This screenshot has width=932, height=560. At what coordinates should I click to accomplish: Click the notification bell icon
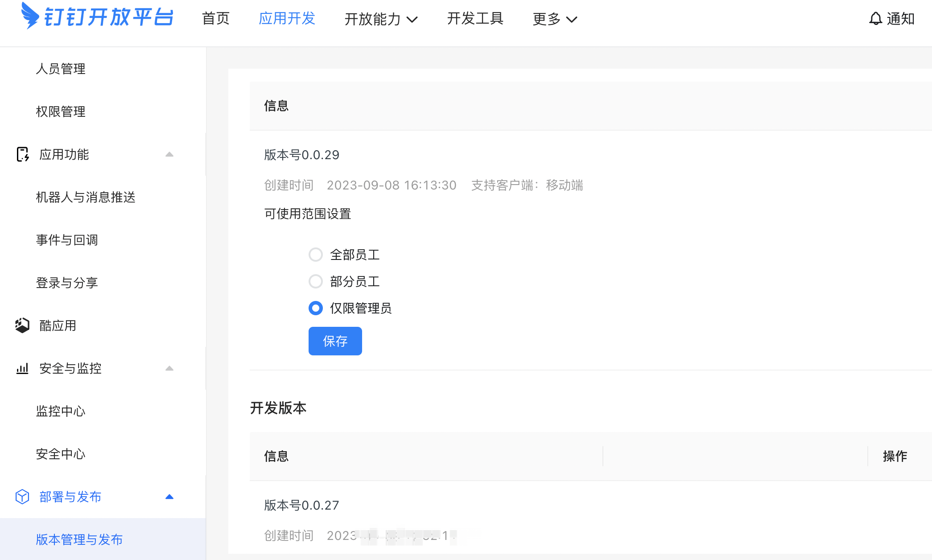click(x=875, y=19)
